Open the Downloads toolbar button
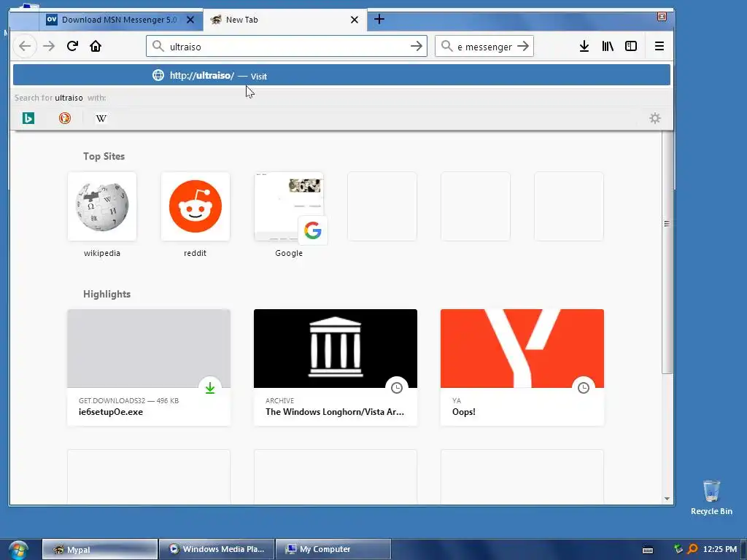The width and height of the screenshot is (747, 560). pos(584,46)
